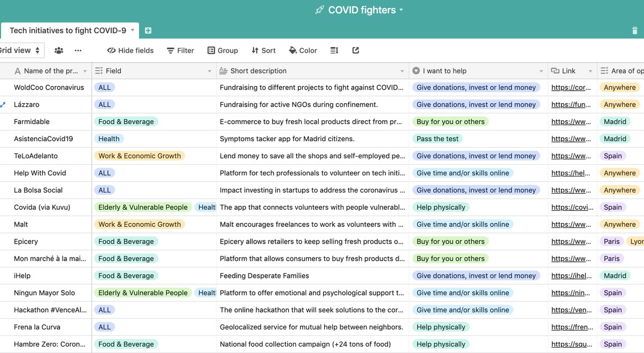The image size is (644, 353).
Task: Click Help physically tag in Covida row
Action: (x=441, y=208)
